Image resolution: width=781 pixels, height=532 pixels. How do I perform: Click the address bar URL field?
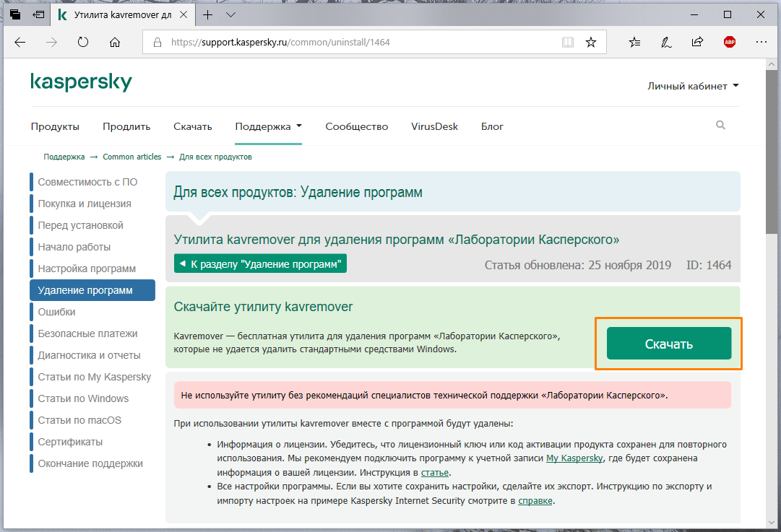tap(303, 42)
